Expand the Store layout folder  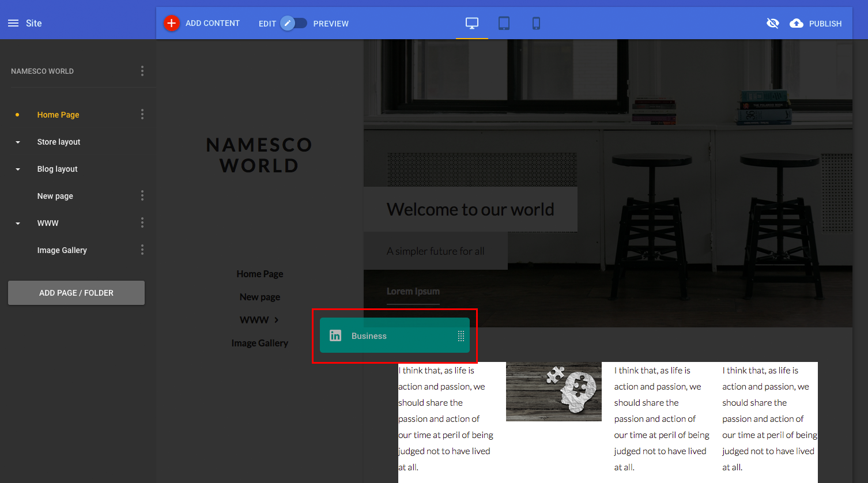[x=18, y=142]
